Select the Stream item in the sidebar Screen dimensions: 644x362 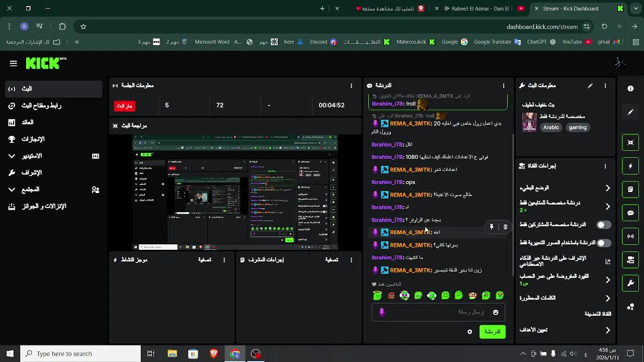click(54, 89)
